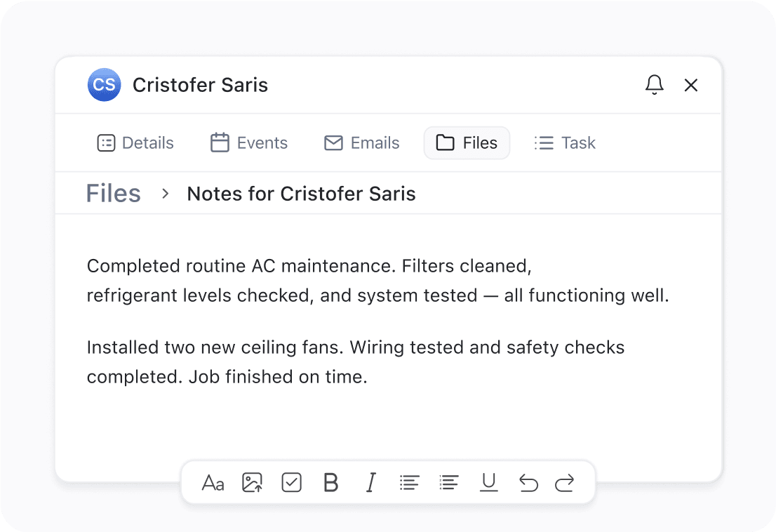Open the Aa text style options
Viewport: 776px width, 532px height.
click(x=213, y=483)
